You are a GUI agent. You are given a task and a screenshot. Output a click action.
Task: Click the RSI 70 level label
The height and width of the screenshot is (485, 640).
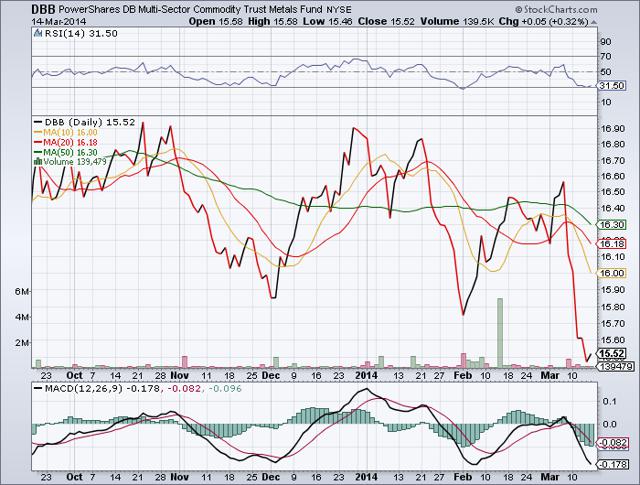coord(606,56)
